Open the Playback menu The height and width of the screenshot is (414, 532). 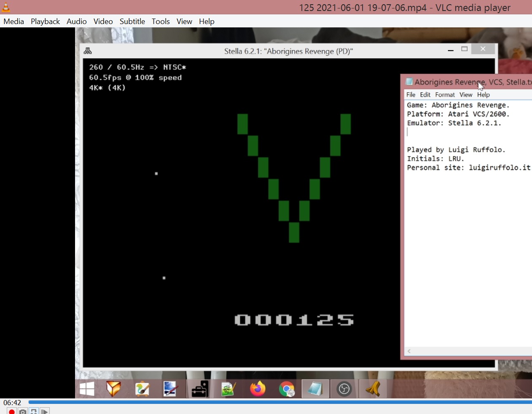45,22
